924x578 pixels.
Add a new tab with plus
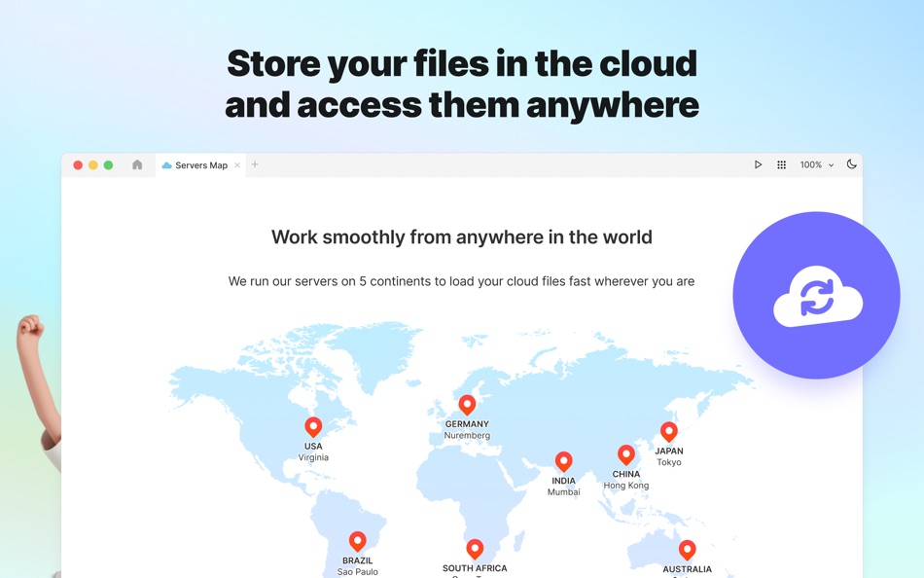(x=255, y=164)
